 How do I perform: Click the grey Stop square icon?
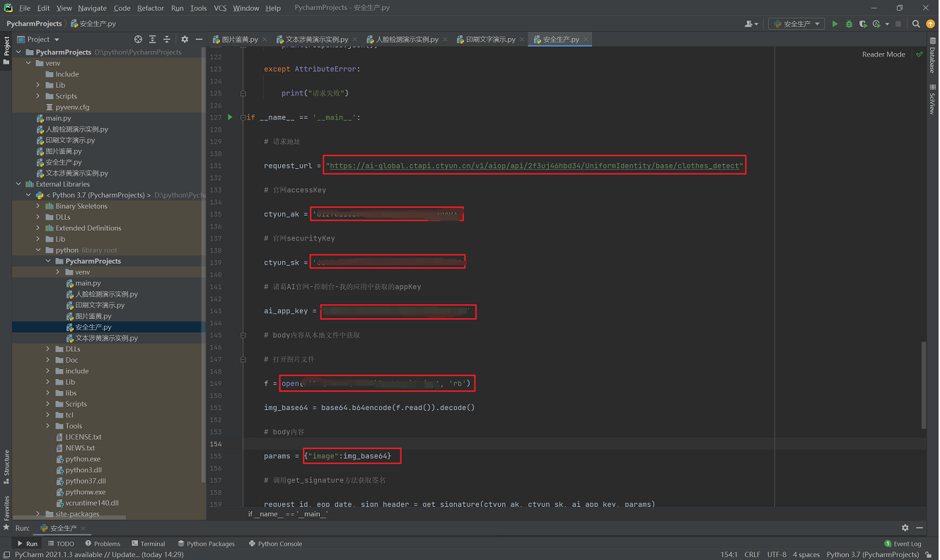point(898,24)
